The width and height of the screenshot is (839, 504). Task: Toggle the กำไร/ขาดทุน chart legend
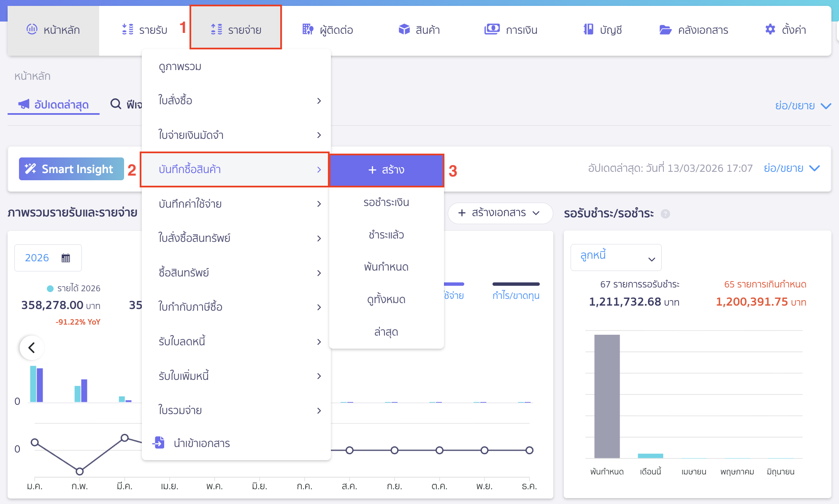click(x=516, y=295)
